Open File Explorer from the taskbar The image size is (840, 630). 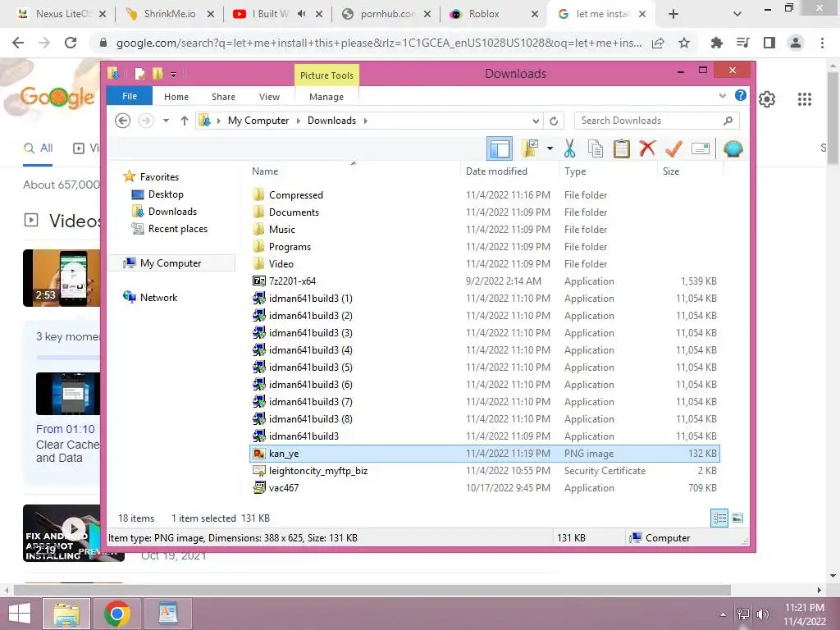pyautogui.click(x=66, y=614)
